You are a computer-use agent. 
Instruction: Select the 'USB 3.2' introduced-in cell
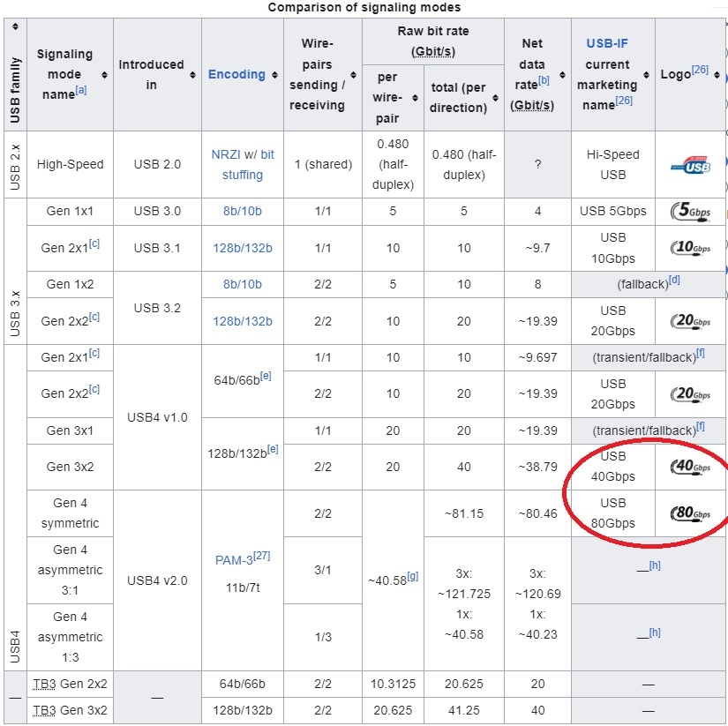tap(157, 308)
